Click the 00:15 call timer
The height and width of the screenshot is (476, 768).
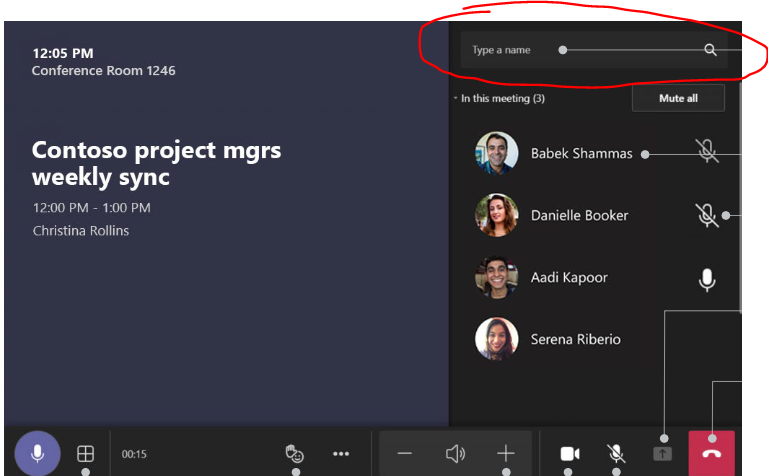tap(134, 454)
